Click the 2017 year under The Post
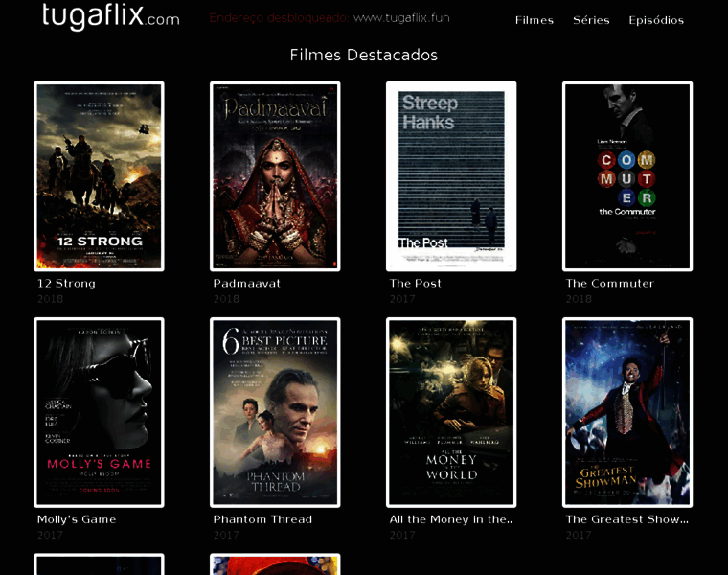 (x=402, y=299)
